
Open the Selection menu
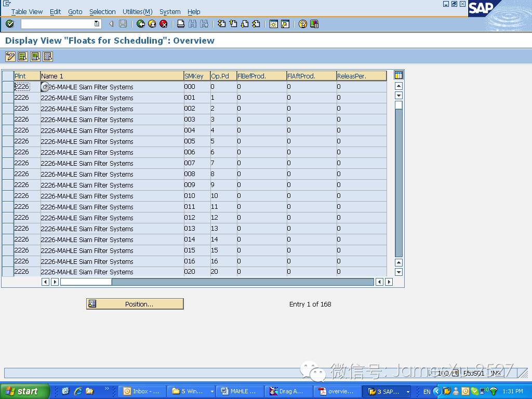(x=102, y=12)
